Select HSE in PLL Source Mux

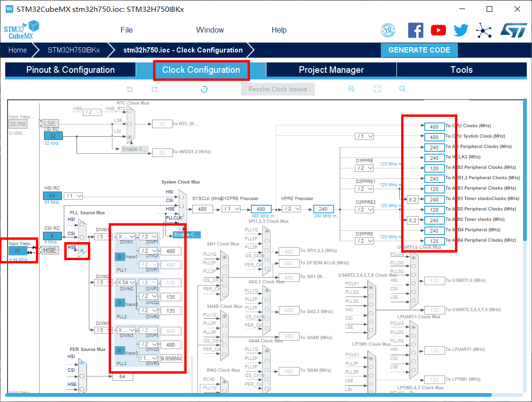pyautogui.click(x=82, y=250)
